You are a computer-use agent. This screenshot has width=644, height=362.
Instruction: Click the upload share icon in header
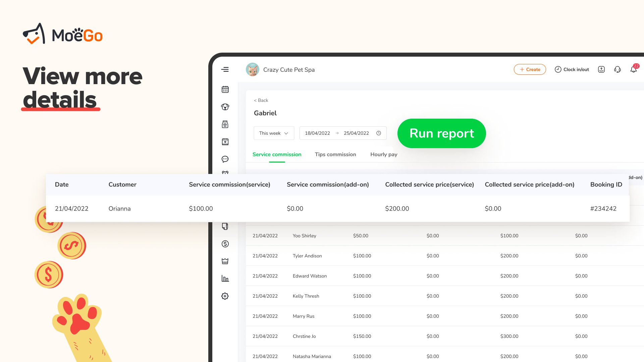pos(601,69)
